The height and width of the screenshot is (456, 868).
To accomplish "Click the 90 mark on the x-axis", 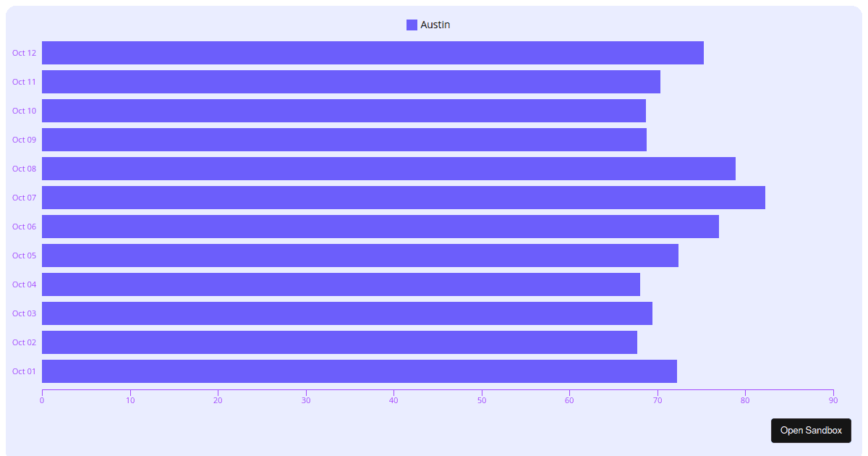I will point(832,399).
